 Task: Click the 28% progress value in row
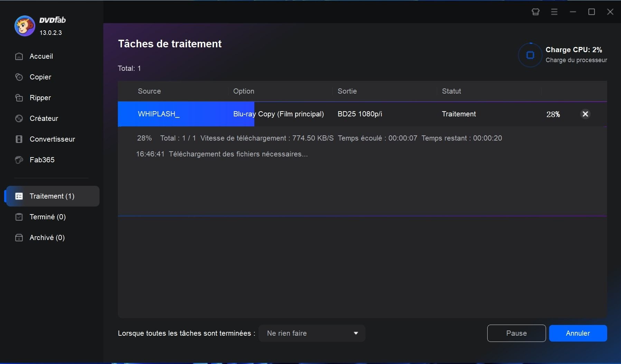(x=553, y=114)
